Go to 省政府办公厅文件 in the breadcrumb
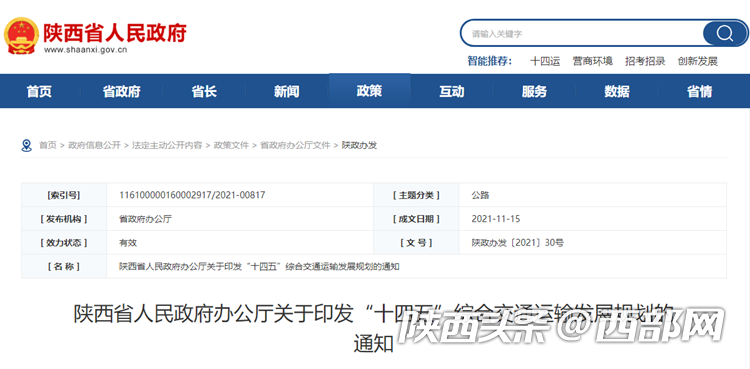750x369 pixels. pos(295,145)
